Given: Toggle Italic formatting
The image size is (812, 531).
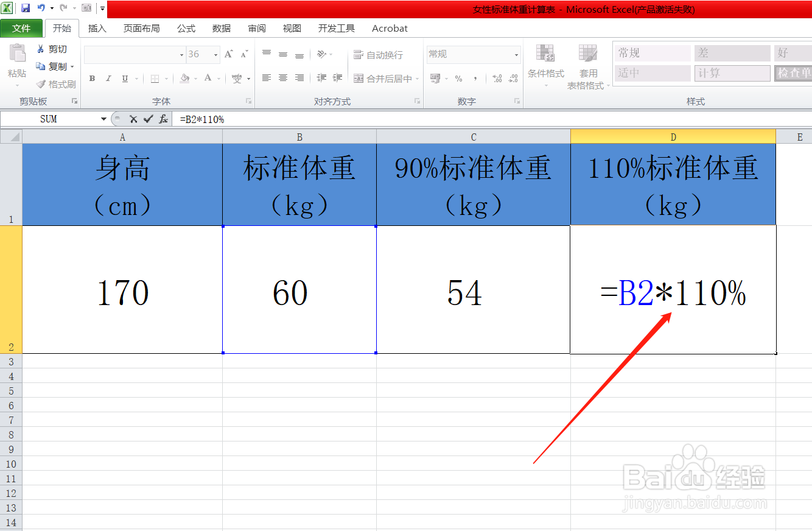Looking at the screenshot, I should (108, 79).
